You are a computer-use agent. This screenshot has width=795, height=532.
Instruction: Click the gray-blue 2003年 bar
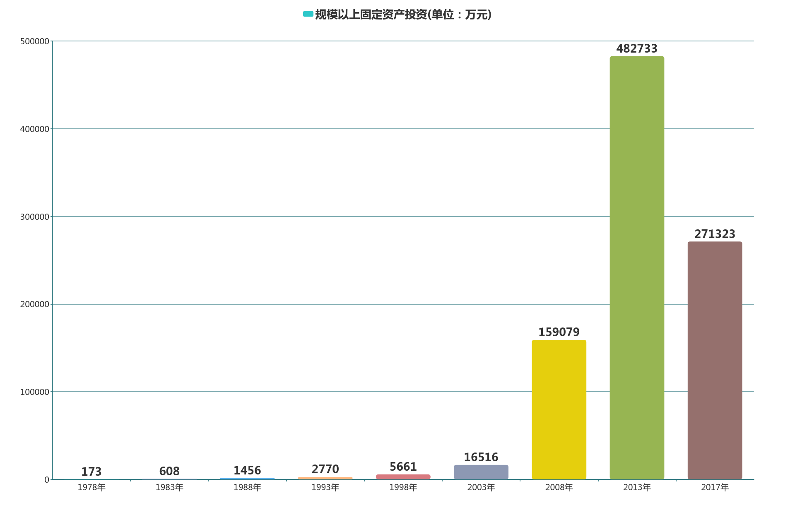481,472
